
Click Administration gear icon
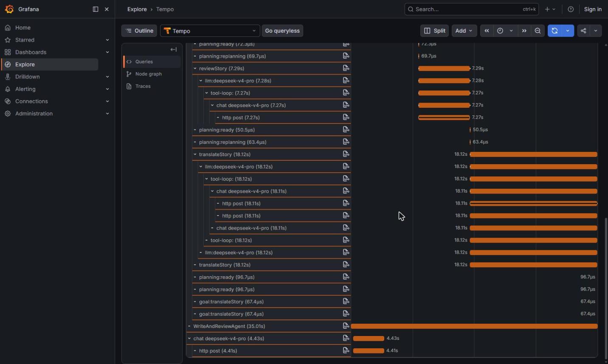click(8, 114)
